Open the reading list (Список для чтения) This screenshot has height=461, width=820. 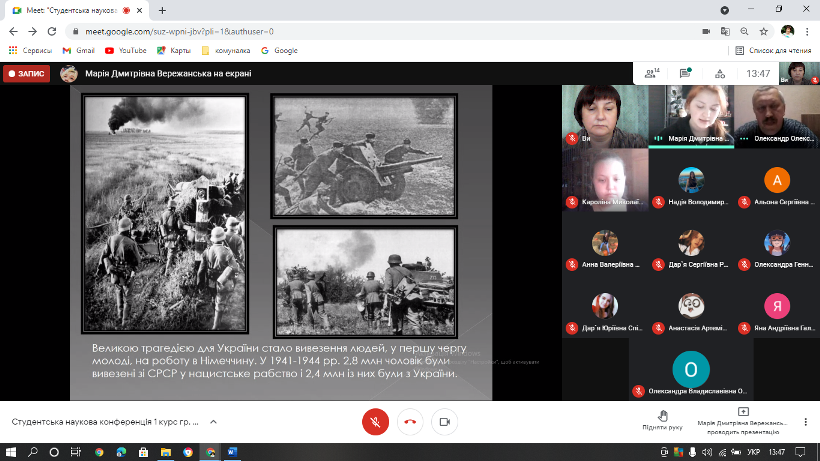click(x=770, y=50)
